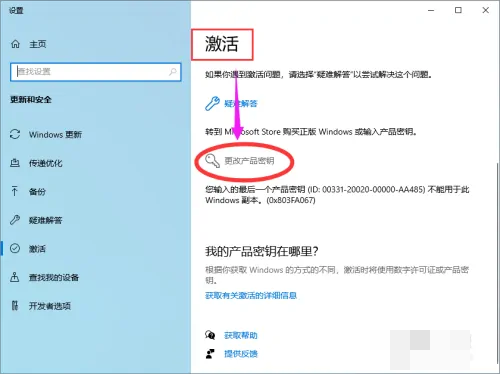Open the 开发者选项 page
The height and width of the screenshot is (374, 500).
pos(50,306)
